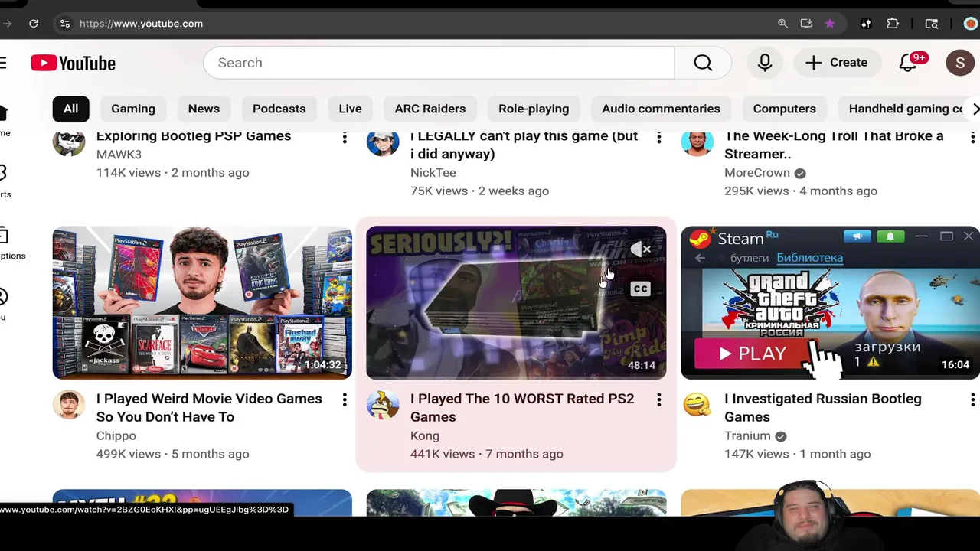Select the News filter chip

[x=204, y=109]
